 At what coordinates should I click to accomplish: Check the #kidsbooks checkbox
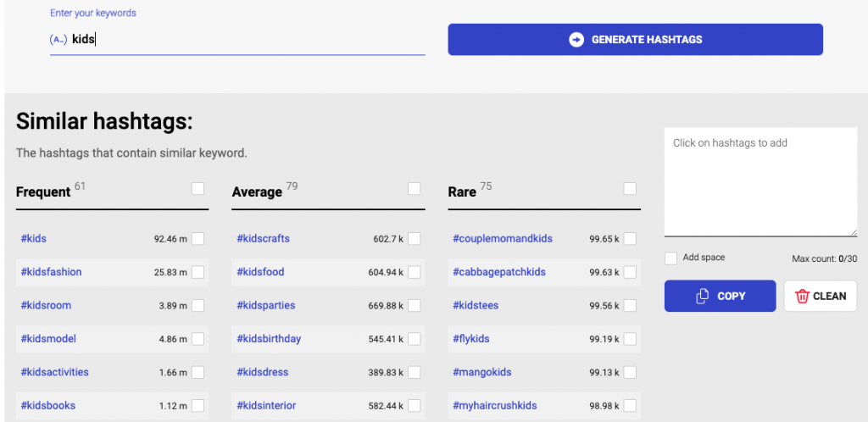[x=198, y=405]
